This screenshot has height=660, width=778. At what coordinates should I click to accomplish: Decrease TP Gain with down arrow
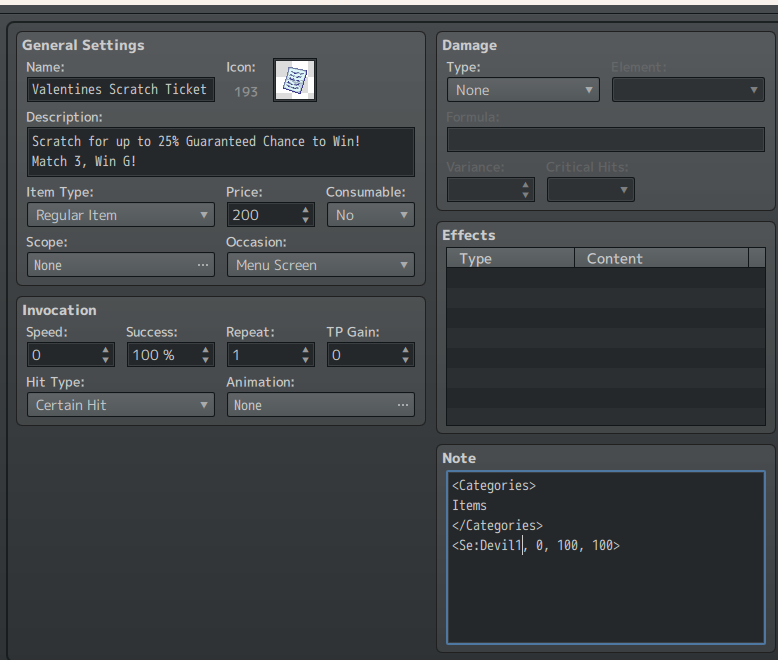click(406, 360)
